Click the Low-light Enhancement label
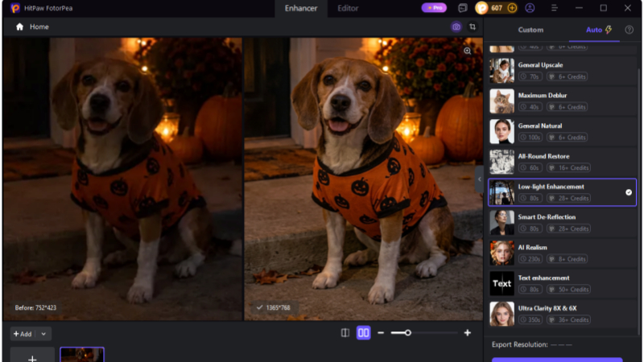 coord(551,187)
